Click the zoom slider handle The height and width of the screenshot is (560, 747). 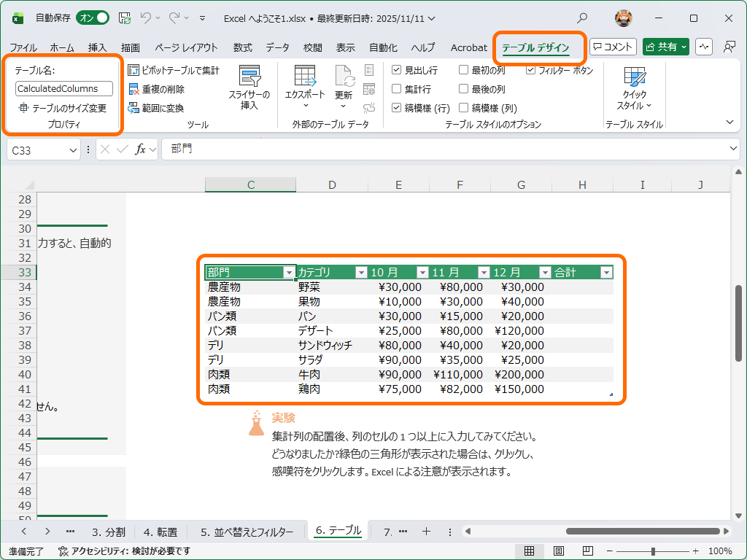[653, 551]
